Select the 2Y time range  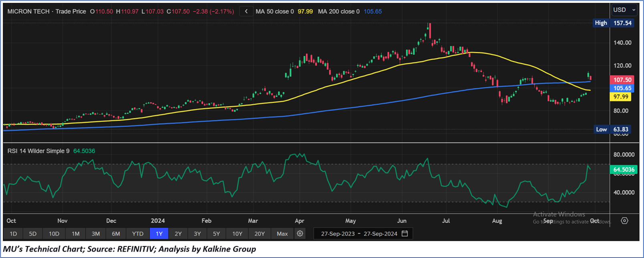(178, 234)
